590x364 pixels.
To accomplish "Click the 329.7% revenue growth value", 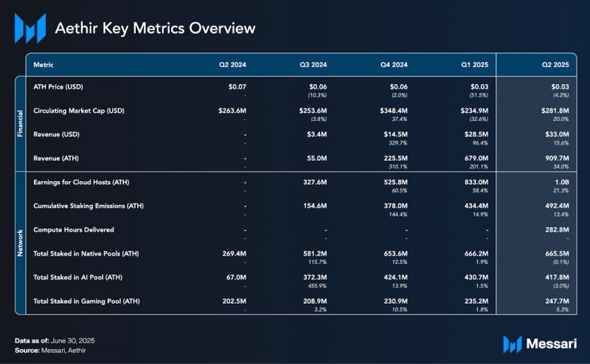I will pyautogui.click(x=398, y=143).
